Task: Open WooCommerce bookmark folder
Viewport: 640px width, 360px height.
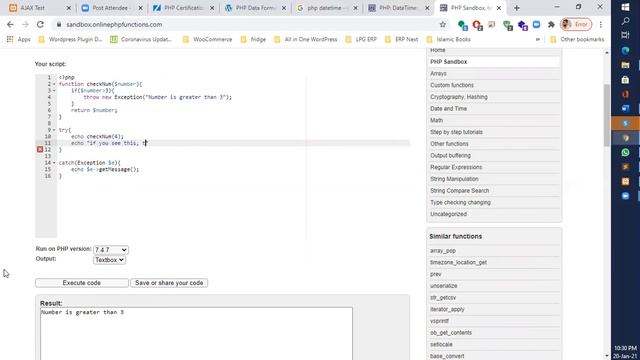Action: point(208,39)
